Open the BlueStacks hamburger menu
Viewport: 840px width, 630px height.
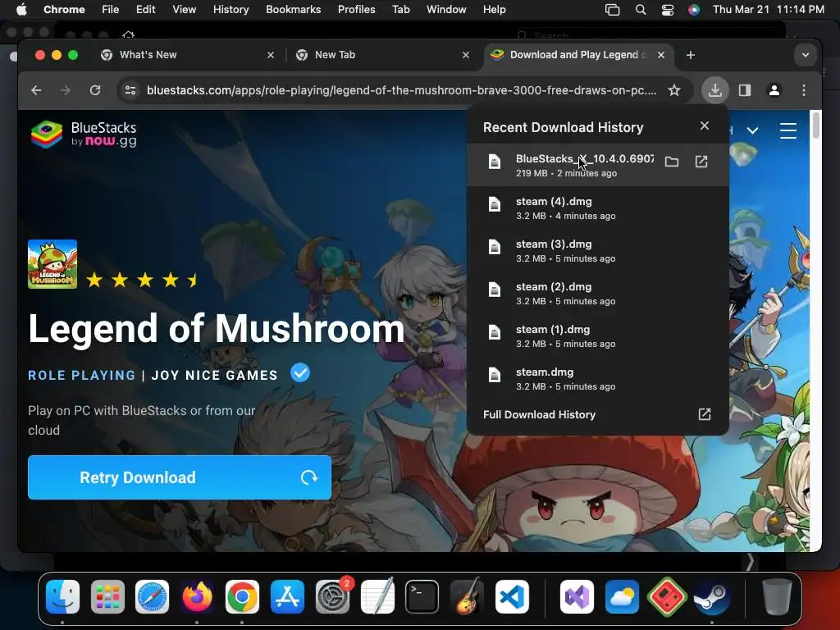(x=788, y=130)
